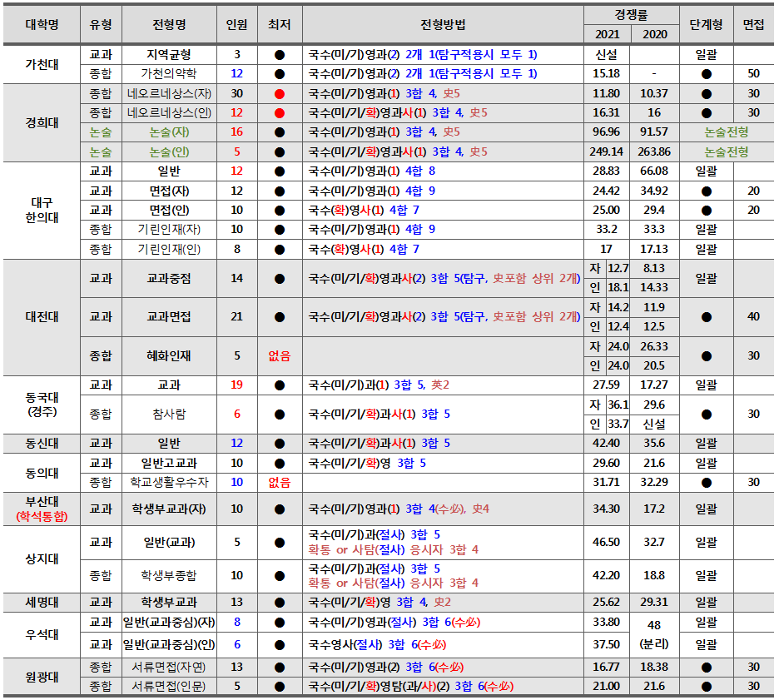
Task: Click the 전형방법 column header
Action: coord(443,24)
